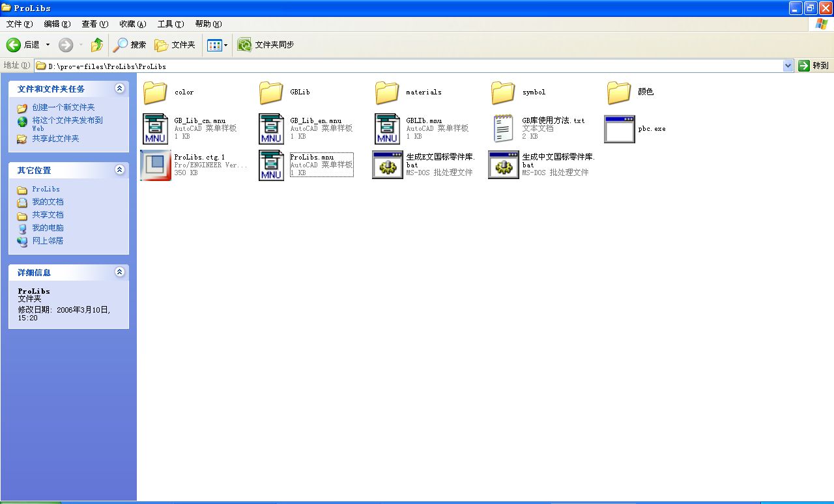Screen dimensions: 834x504
Task: Click the ProLibs.ctg.1 file name
Action: click(x=199, y=158)
